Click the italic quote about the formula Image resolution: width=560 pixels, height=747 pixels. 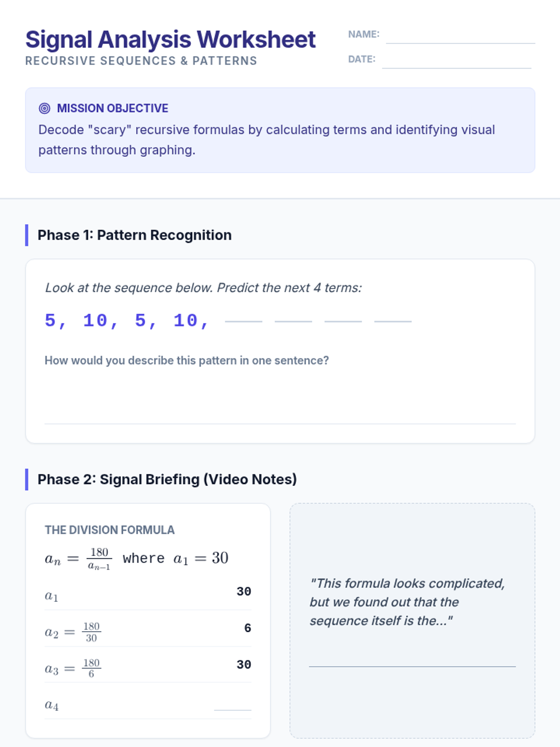pos(407,602)
